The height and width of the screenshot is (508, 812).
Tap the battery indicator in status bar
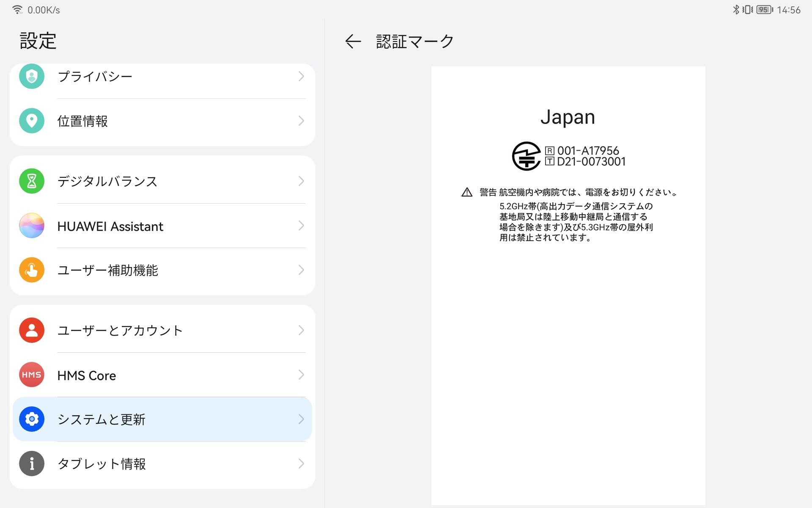coord(764,10)
